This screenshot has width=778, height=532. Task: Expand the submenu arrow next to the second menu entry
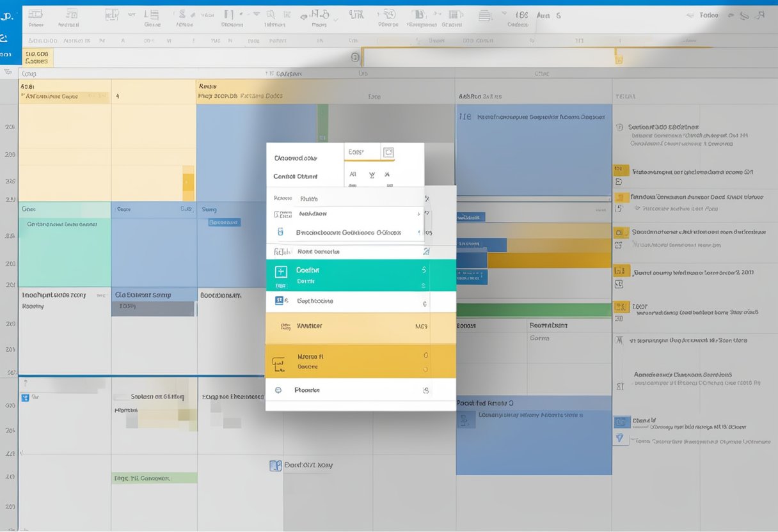coord(419,214)
